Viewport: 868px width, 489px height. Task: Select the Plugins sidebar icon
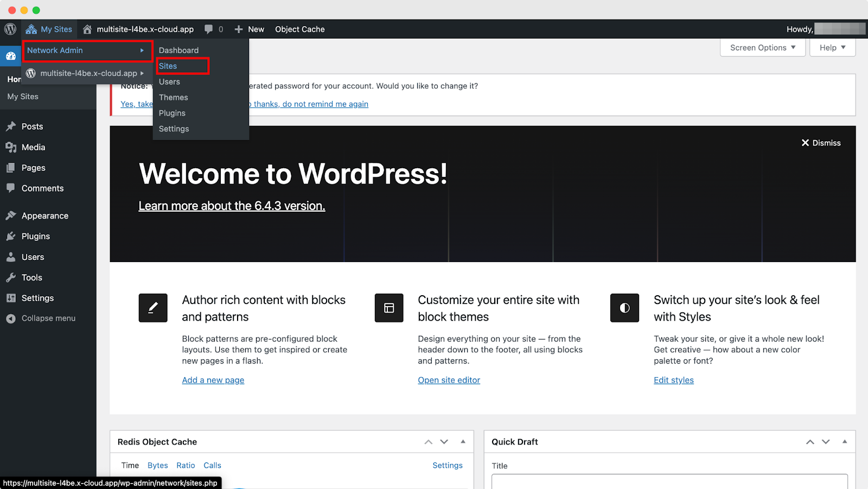coord(12,236)
